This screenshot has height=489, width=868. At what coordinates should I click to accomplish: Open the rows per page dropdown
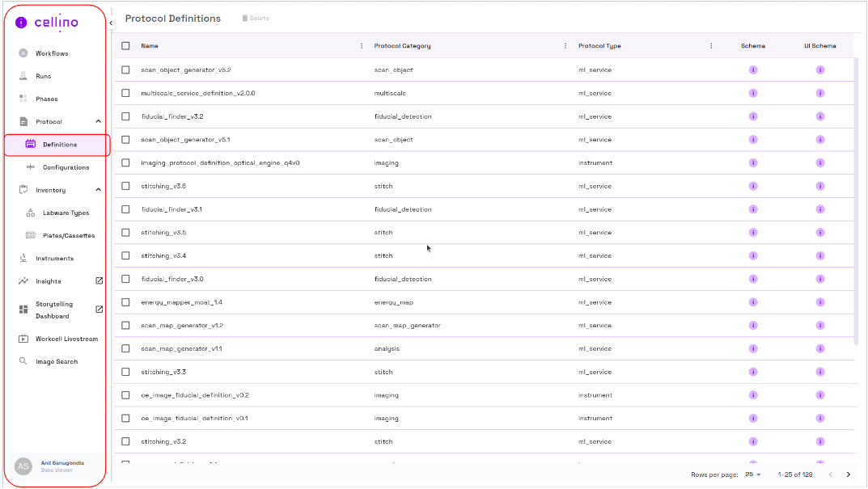753,474
